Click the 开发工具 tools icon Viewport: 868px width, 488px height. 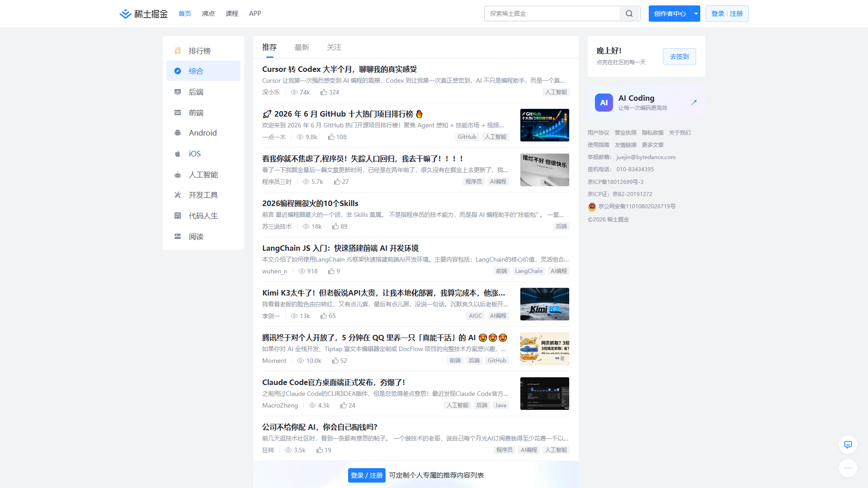click(178, 195)
